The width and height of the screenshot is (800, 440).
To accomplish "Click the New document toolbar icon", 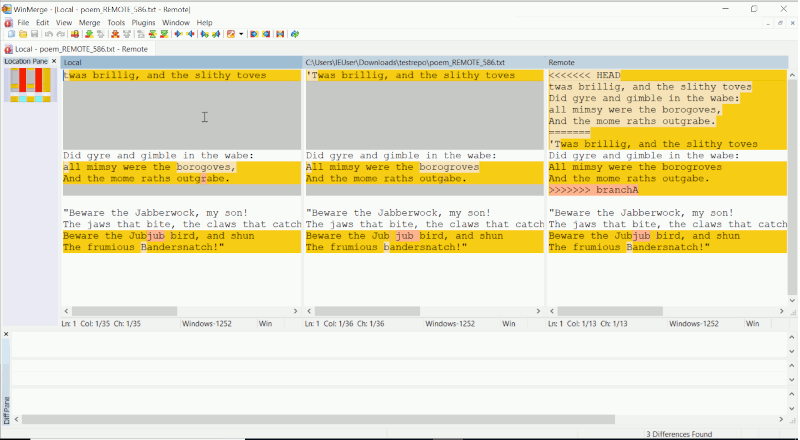I will (x=9, y=34).
